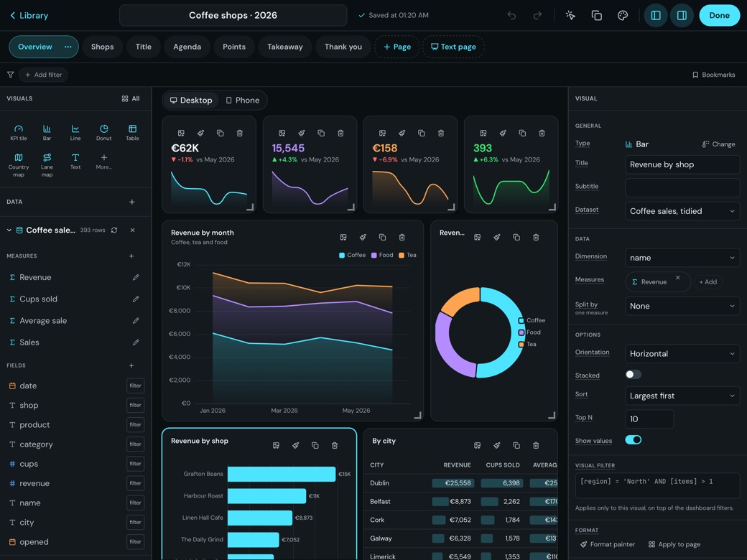The height and width of the screenshot is (560, 747).
Task: Click the sparkle cursor icon in top bar
Action: [x=570, y=15]
